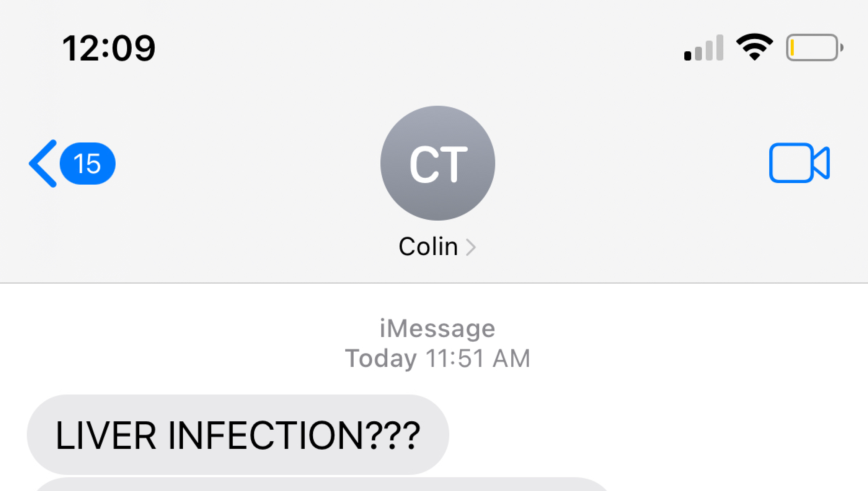Screen dimensions: 868x491
Task: Tap the Today 11:51 AM timestamp
Action: (x=437, y=358)
